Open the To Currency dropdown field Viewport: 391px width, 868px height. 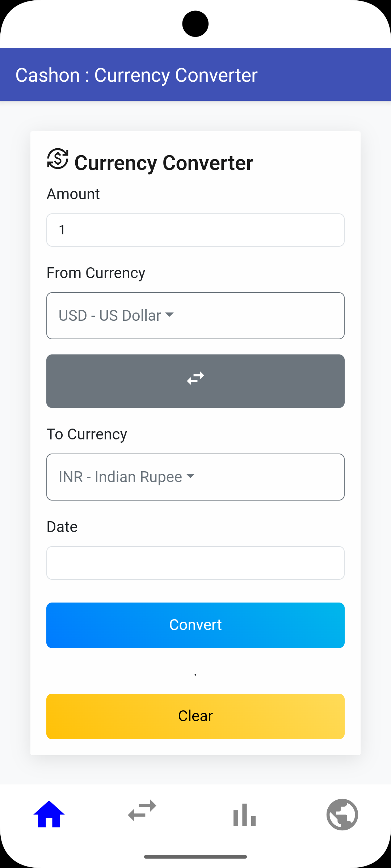tap(195, 477)
